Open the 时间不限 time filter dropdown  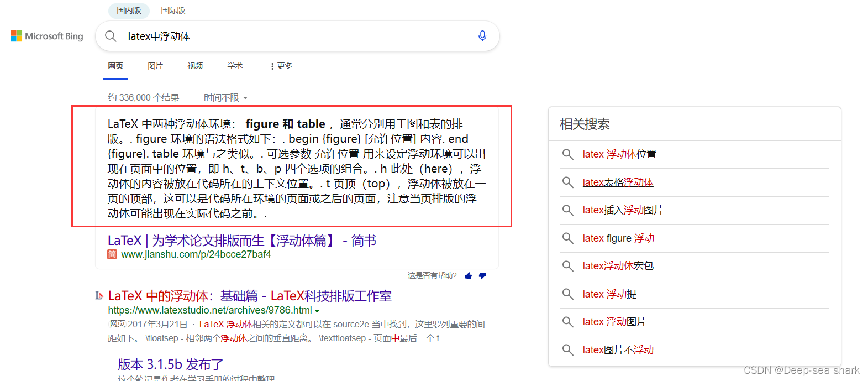tap(225, 98)
